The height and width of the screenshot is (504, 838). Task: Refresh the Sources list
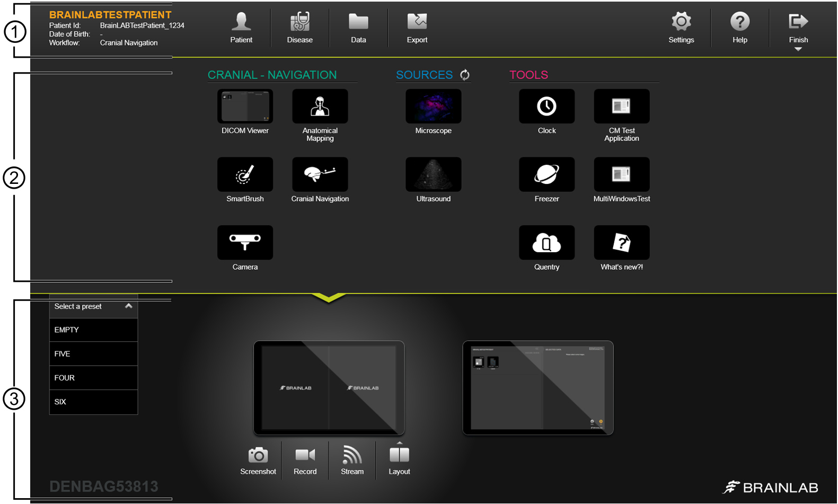point(465,75)
